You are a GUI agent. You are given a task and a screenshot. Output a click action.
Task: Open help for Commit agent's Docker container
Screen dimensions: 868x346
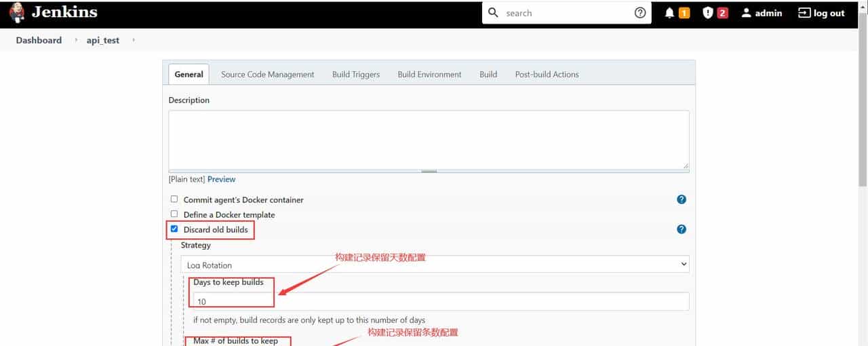pos(682,199)
